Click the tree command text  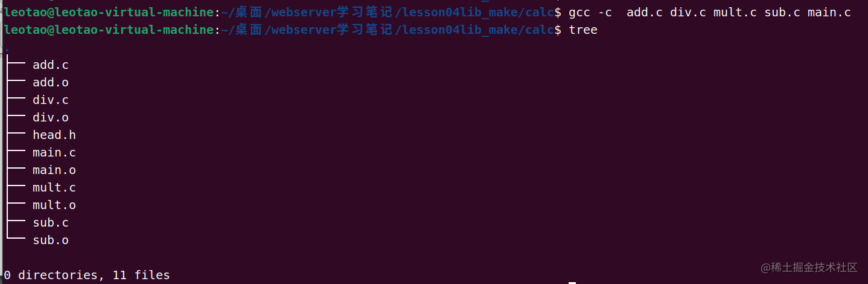[x=583, y=30]
